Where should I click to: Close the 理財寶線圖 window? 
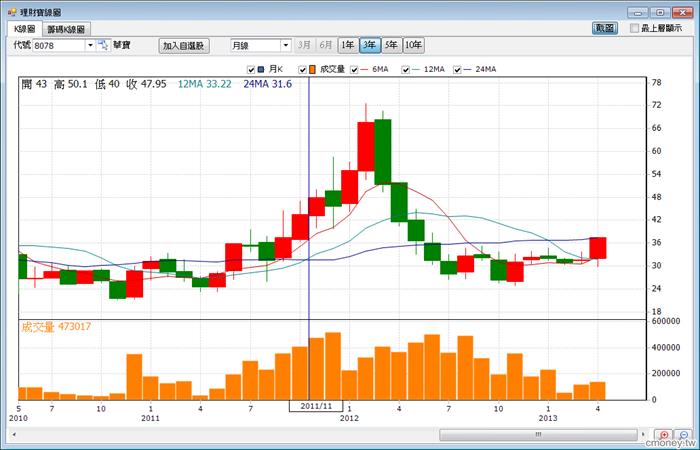tap(683, 12)
